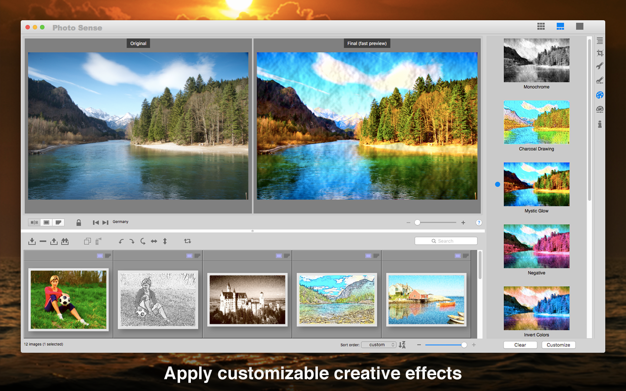Screen dimensions: 626x391
Task: Rotate image left with the toolbar arrow
Action: 121,241
